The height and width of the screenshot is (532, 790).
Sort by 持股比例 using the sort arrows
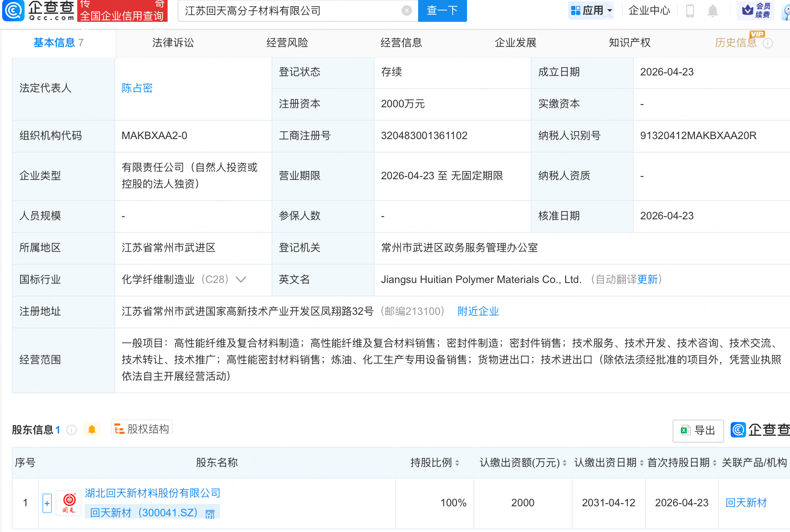pos(457,463)
